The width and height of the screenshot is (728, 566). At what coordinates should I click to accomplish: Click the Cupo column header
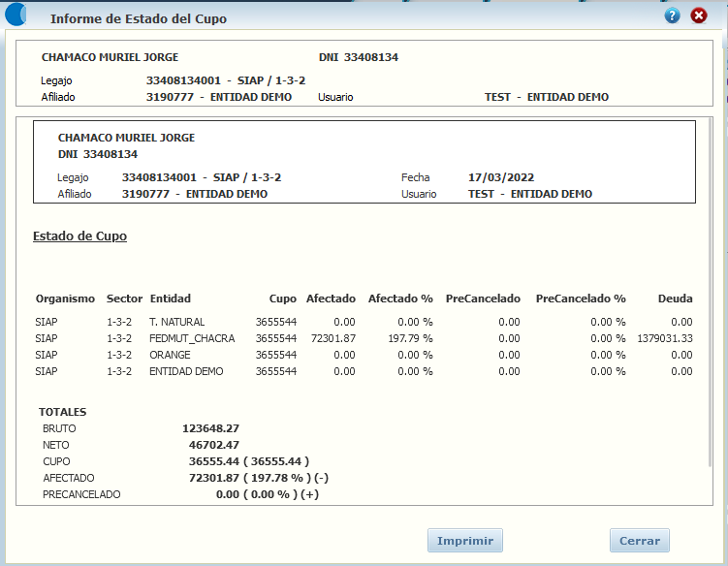(x=283, y=299)
